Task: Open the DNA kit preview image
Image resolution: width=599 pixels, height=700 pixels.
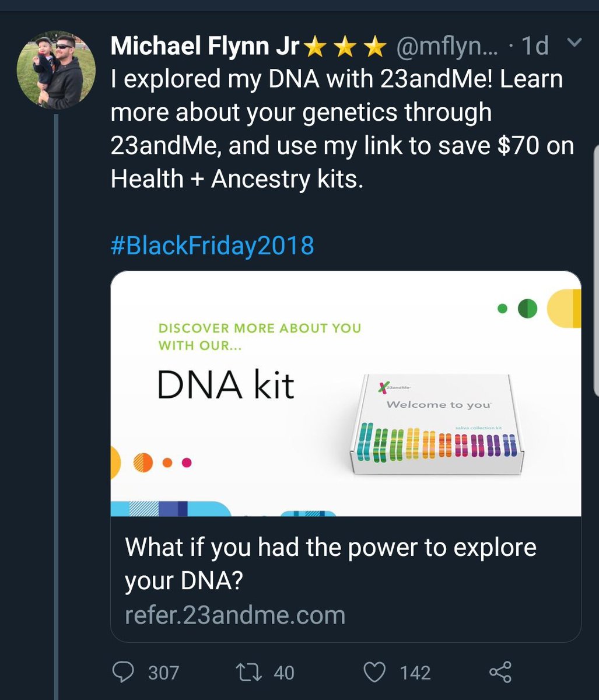Action: click(345, 393)
